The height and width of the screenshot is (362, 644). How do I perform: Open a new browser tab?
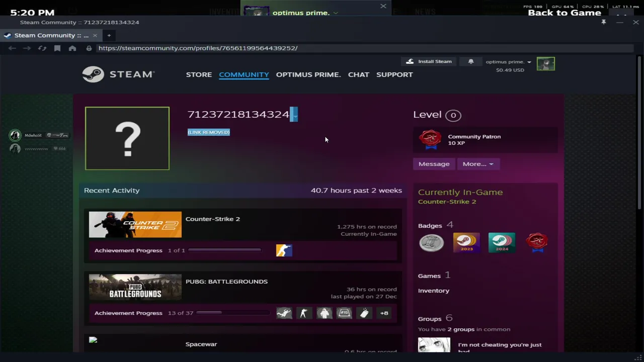(x=109, y=35)
